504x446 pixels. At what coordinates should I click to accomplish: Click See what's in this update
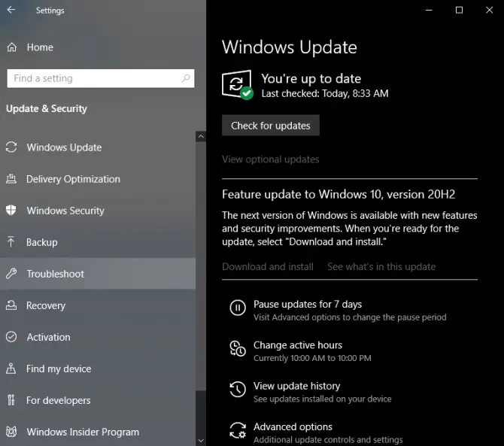[x=381, y=266]
